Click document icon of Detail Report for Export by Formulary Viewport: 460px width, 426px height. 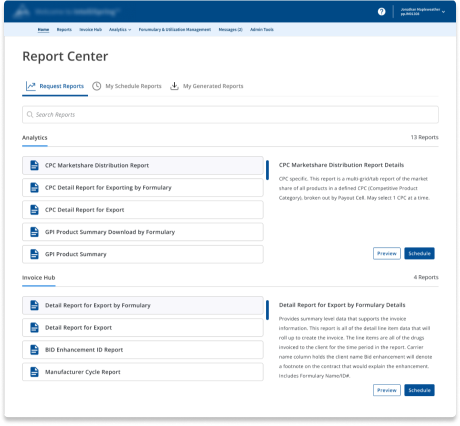(34, 305)
